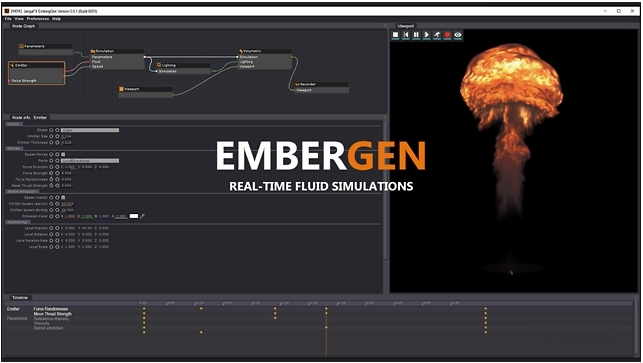Click the first circle icon beside Force Randomness
This screenshot has height=363, width=643.
point(52,179)
